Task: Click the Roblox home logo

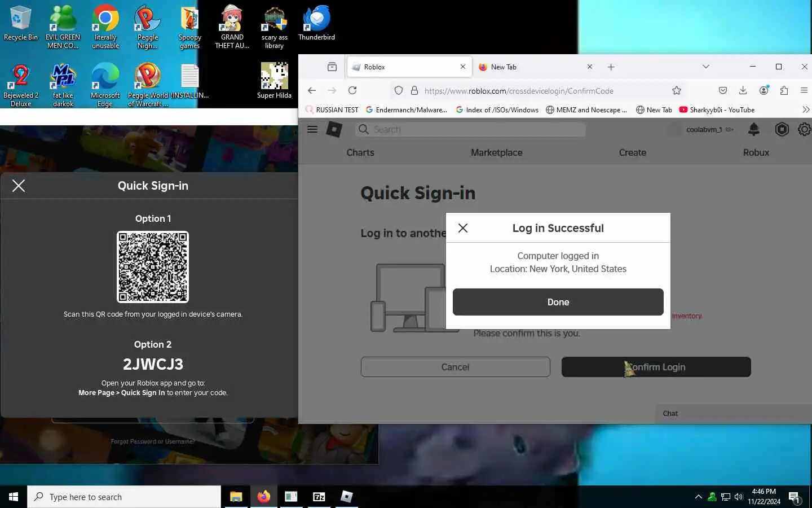Action: point(334,129)
